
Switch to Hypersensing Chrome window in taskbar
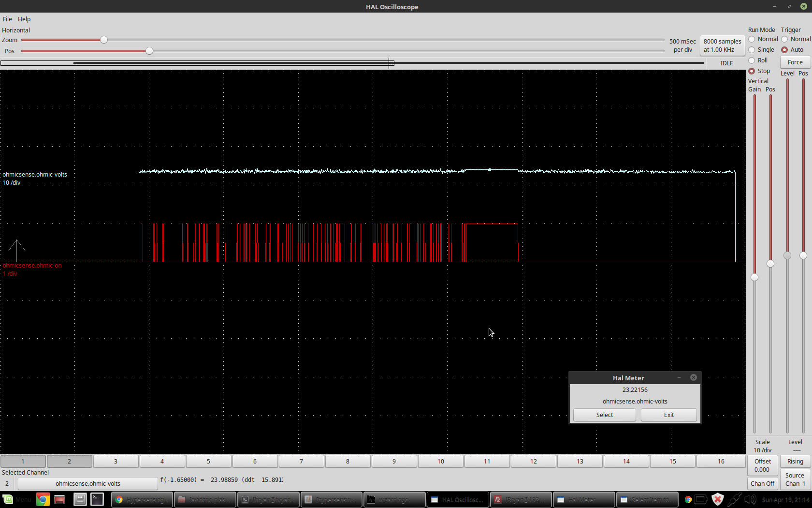142,500
